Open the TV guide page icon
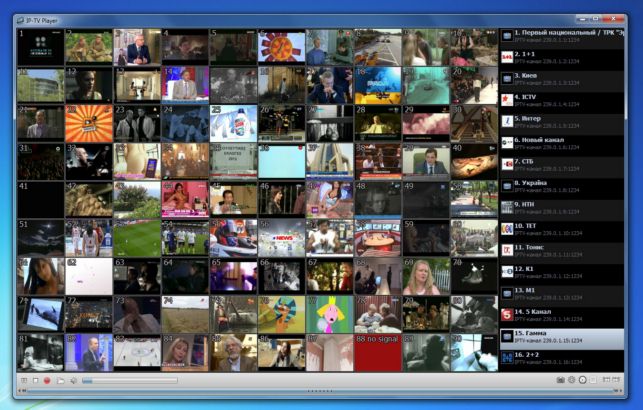Screen dimensions: 643x410 [x=593, y=380]
